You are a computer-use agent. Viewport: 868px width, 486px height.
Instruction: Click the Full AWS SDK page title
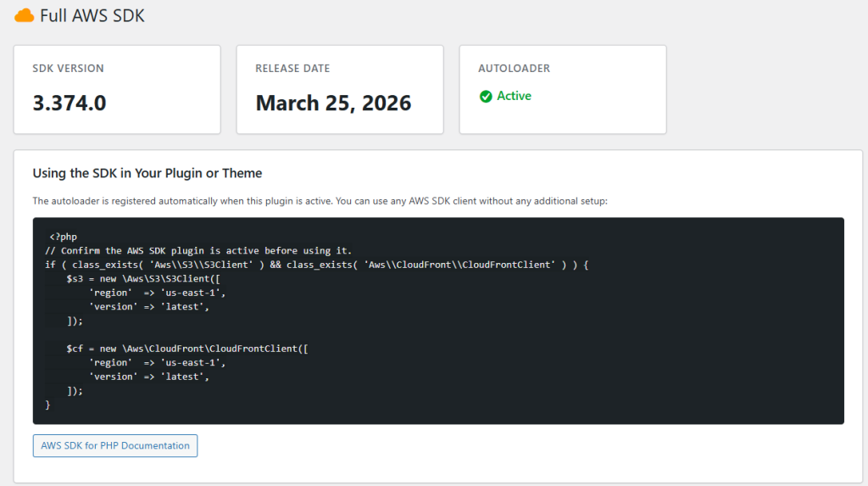92,15
